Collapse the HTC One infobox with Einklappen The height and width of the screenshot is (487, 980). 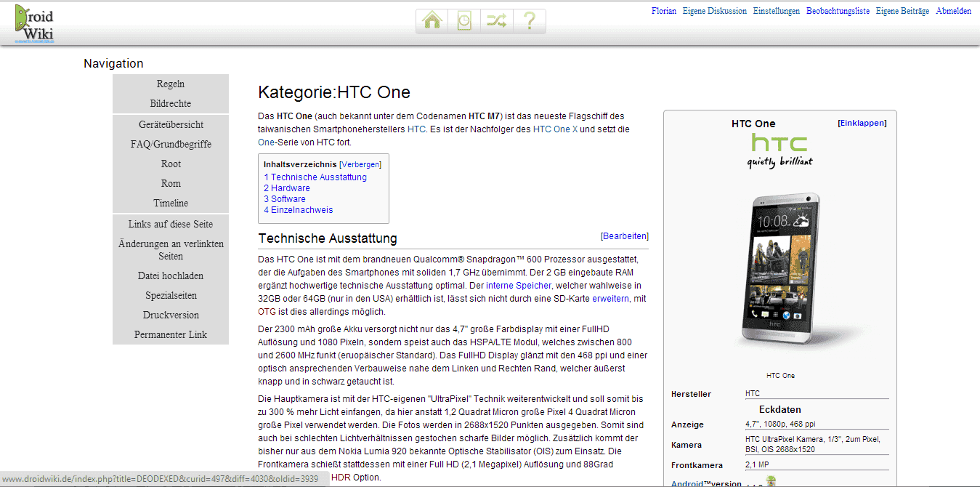(862, 123)
